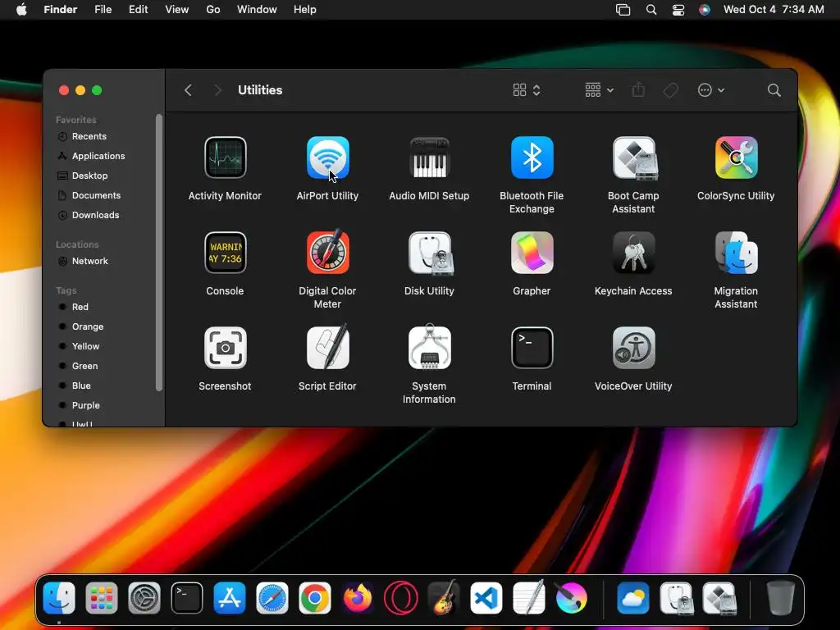
Task: Open the Finder menu in menu bar
Action: click(60, 10)
